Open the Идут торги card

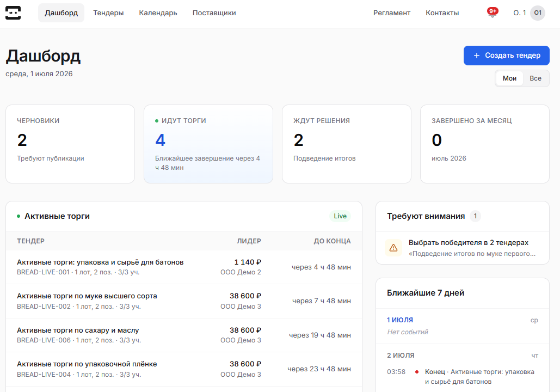point(208,144)
